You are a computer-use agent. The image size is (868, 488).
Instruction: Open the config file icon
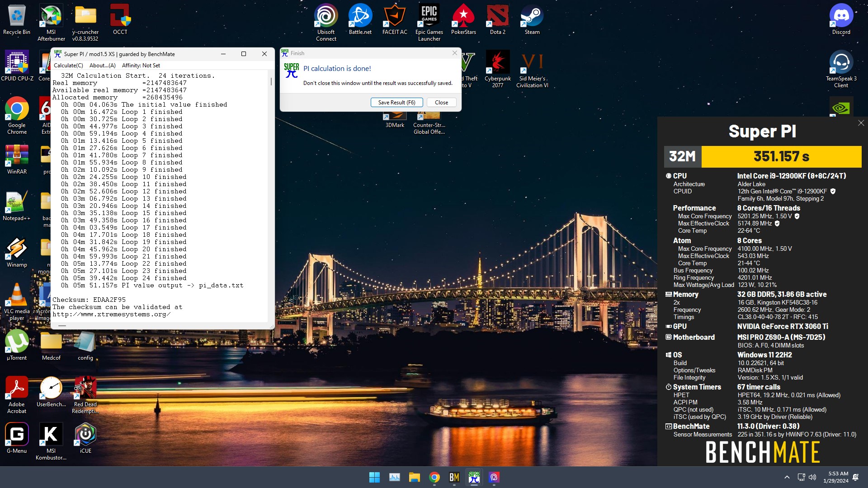85,346
